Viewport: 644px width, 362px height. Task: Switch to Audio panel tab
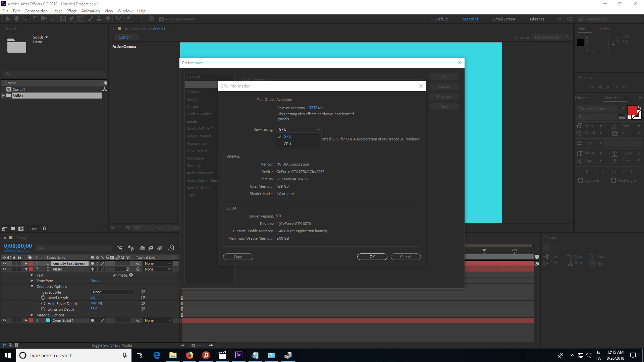pyautogui.click(x=604, y=29)
